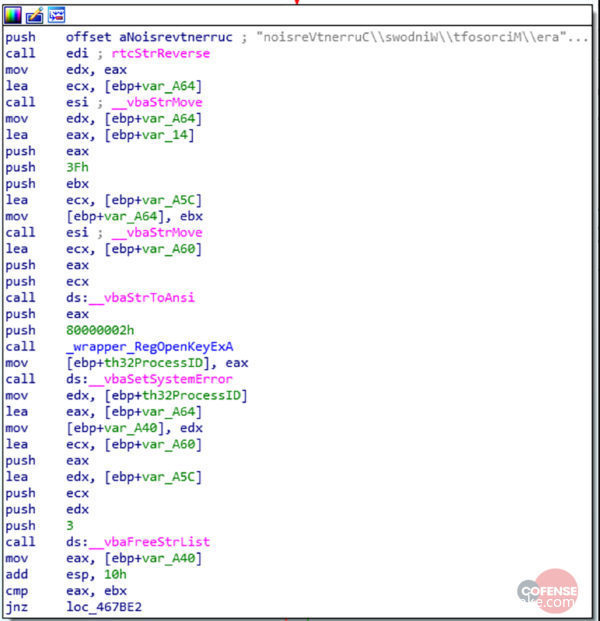Select 'mov [ebp+var_A40], edx' instruction
This screenshot has height=621, width=600.
point(104,428)
